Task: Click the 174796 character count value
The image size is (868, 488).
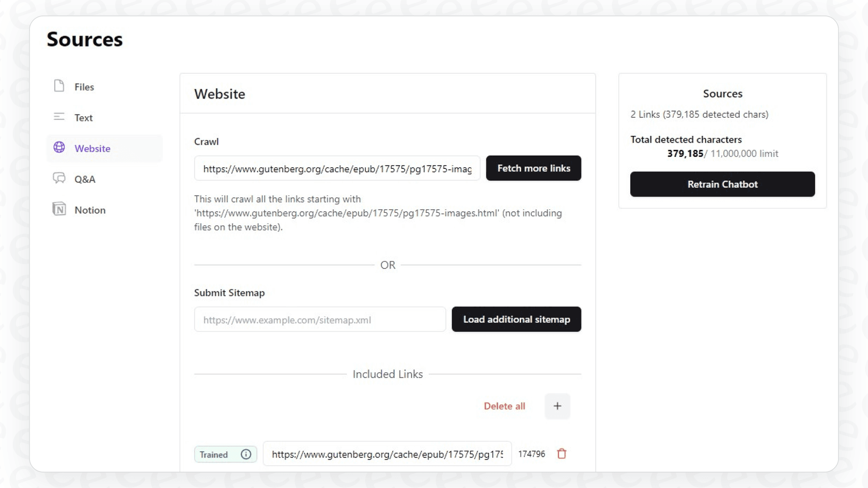Action: tap(531, 454)
